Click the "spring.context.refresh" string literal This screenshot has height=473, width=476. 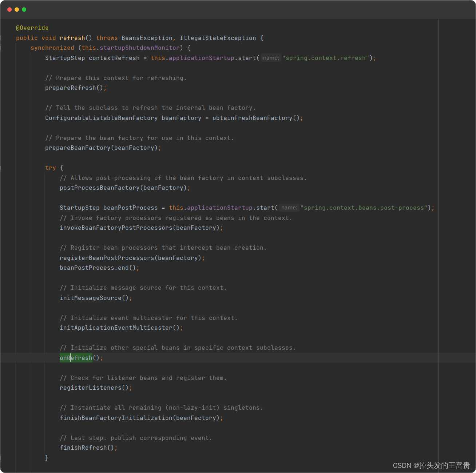[x=326, y=58]
